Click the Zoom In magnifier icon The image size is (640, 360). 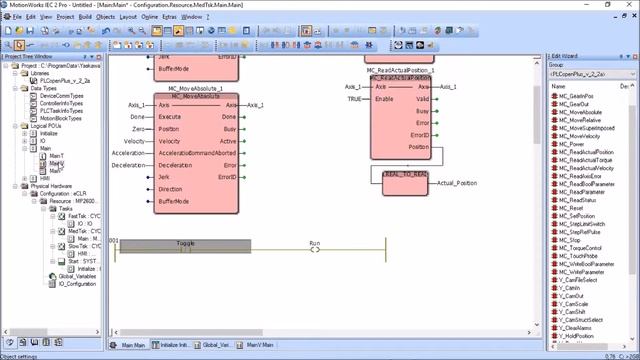[131, 31]
